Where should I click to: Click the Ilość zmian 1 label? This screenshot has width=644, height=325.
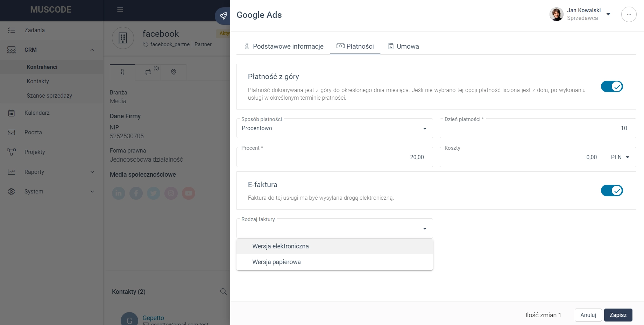point(543,315)
